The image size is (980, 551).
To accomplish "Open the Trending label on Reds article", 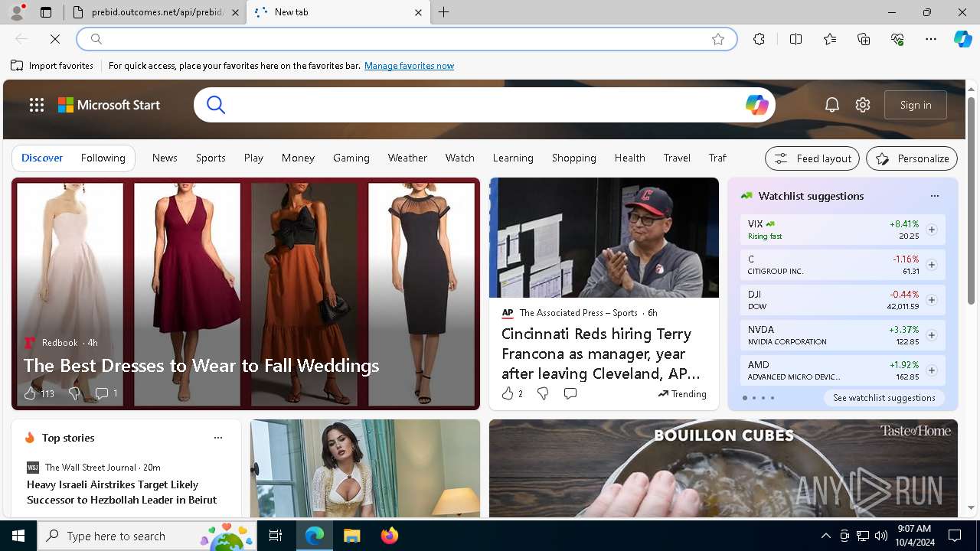I will pos(681,393).
